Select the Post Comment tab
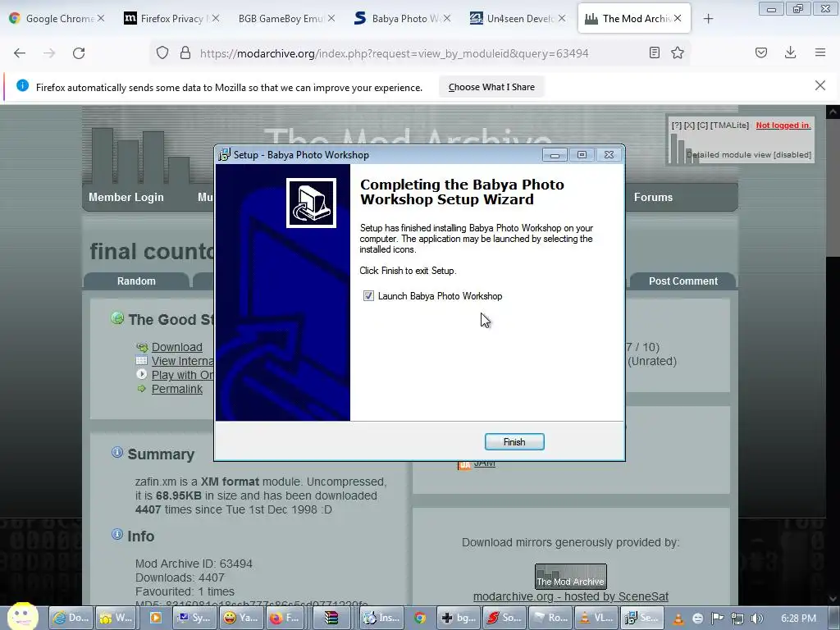 [683, 281]
